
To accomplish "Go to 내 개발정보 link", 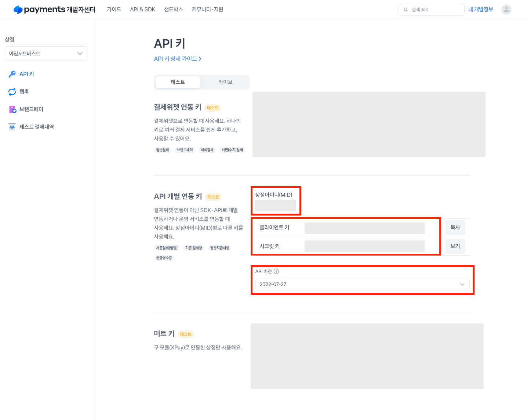I will click(x=481, y=10).
